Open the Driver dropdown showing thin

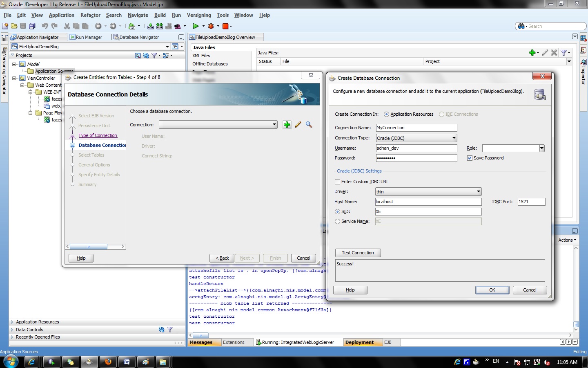tap(428, 191)
